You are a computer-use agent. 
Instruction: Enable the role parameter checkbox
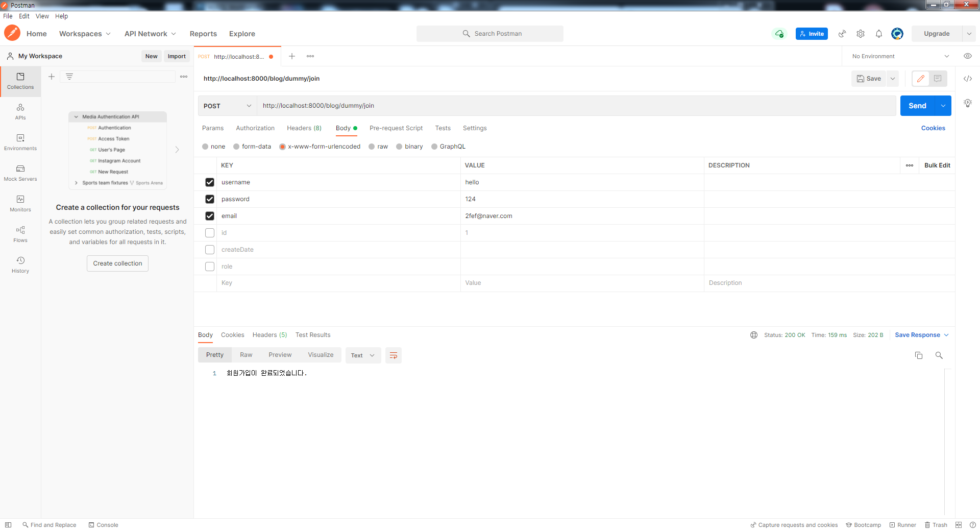click(210, 267)
